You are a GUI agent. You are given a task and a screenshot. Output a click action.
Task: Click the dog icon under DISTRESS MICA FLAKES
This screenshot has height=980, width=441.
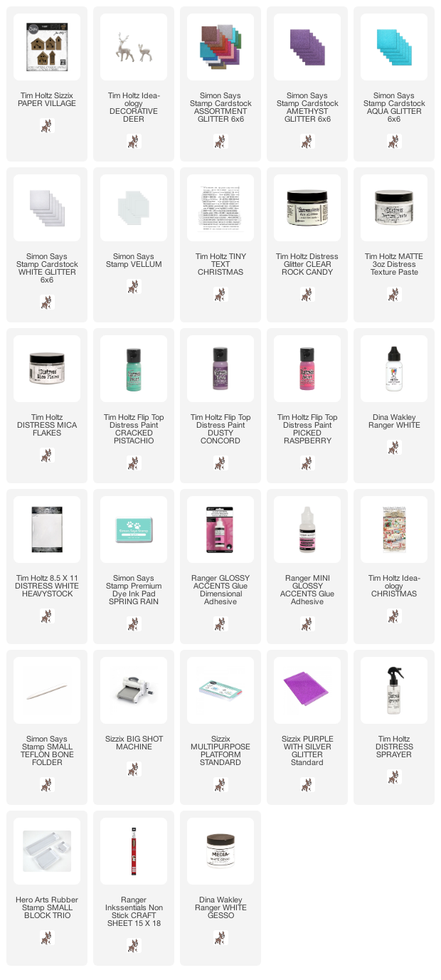coord(47,455)
